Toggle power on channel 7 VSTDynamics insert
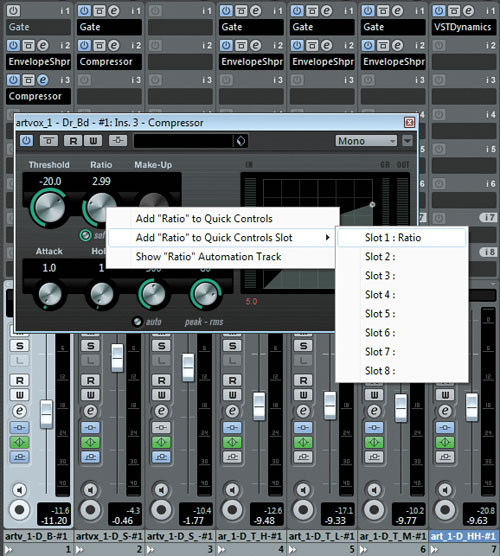Screen dimensions: 500x556 click(439, 11)
